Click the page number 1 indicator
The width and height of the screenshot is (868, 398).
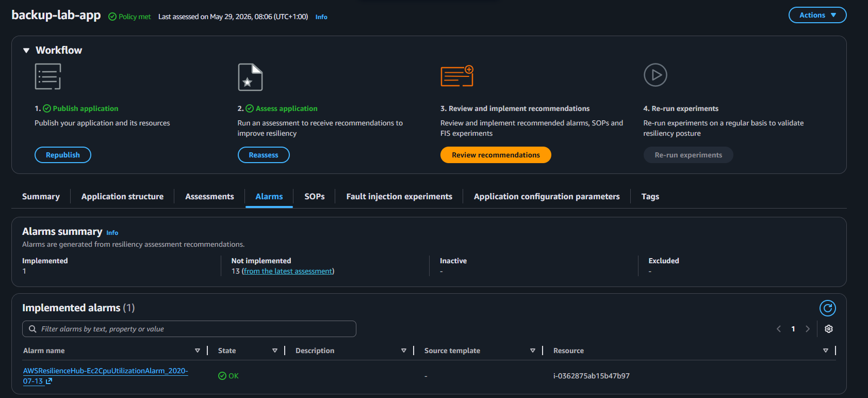pyautogui.click(x=793, y=329)
